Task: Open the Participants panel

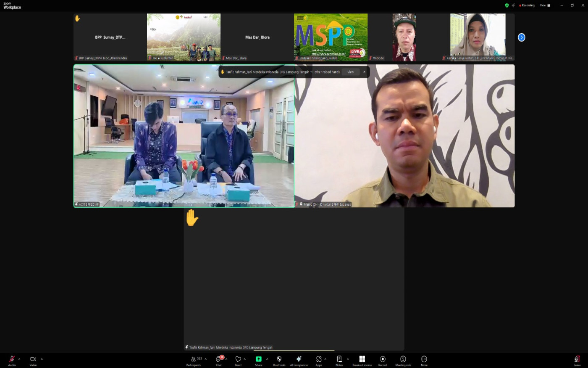Action: click(194, 360)
